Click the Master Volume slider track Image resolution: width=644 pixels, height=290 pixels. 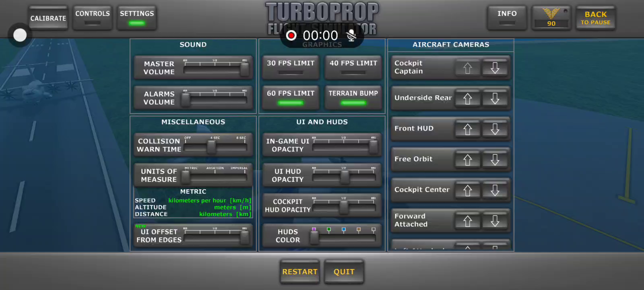pos(215,70)
